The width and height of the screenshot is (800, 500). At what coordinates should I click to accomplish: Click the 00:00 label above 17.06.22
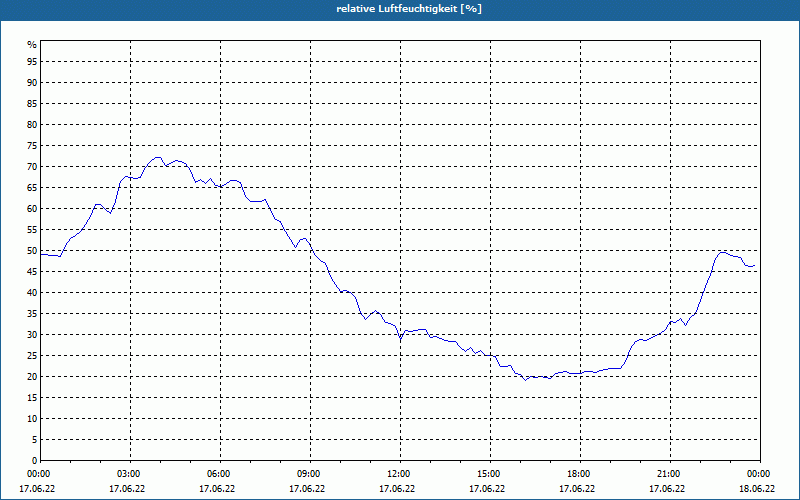pyautogui.click(x=38, y=474)
